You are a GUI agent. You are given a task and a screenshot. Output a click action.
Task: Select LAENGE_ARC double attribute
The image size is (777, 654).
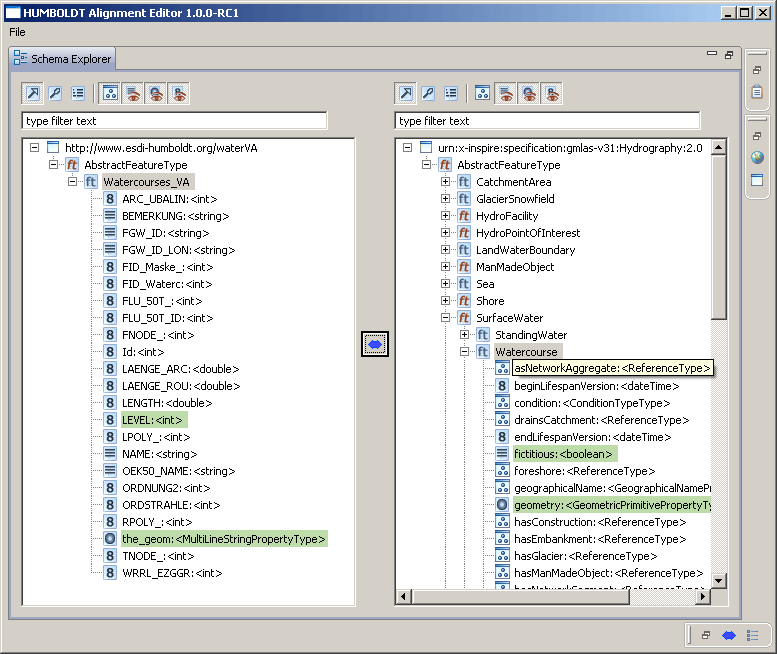coord(180,369)
